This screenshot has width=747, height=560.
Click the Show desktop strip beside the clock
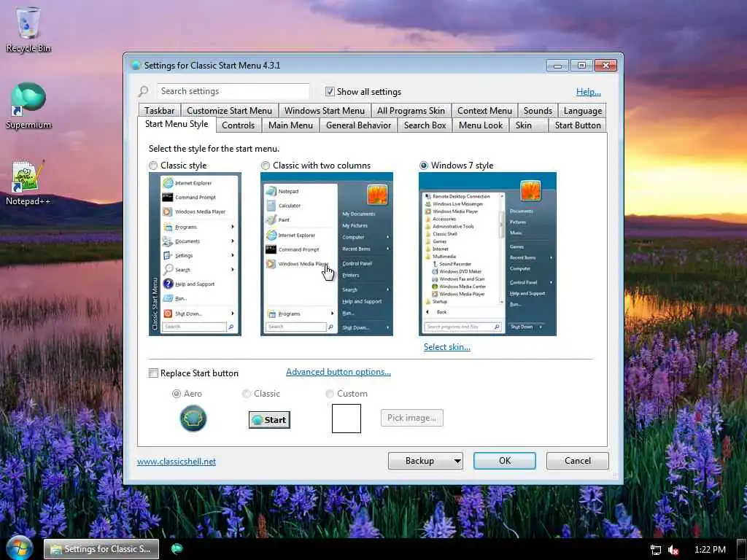coord(741,549)
